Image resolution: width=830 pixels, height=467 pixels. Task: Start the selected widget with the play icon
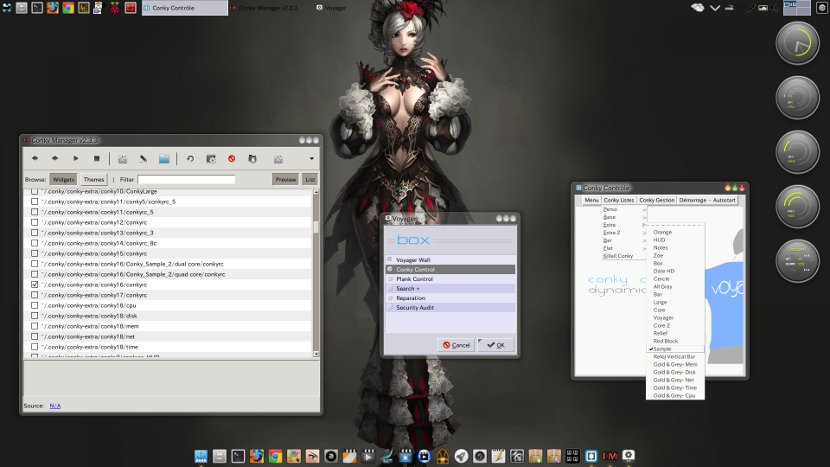(76, 158)
